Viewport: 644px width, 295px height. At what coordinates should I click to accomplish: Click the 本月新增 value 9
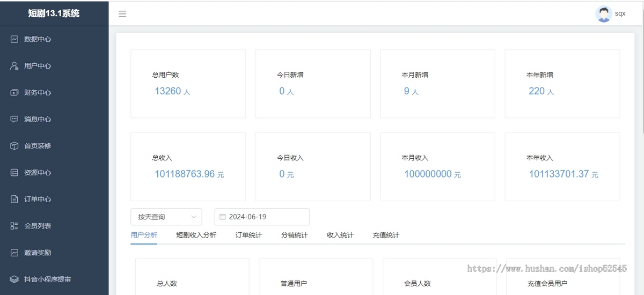click(x=407, y=91)
